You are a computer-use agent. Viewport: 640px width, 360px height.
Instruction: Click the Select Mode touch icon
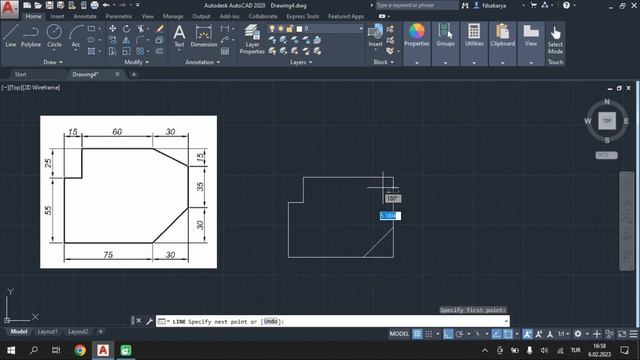[555, 40]
